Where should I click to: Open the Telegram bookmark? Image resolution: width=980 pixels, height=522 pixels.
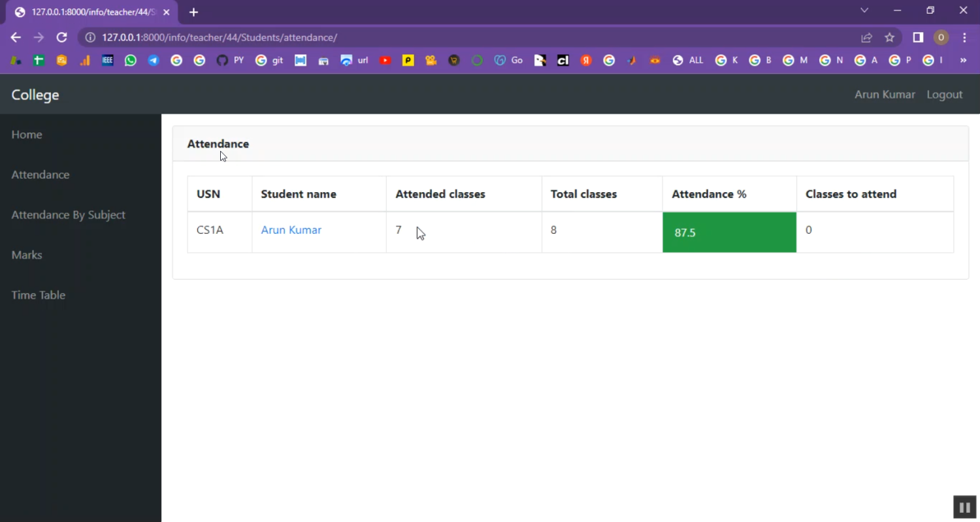[154, 60]
